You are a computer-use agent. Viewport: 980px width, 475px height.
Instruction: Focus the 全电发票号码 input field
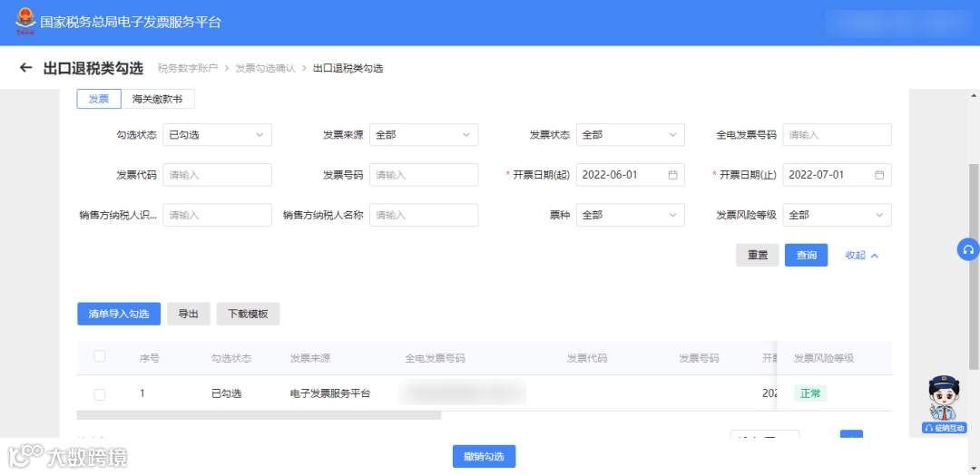click(837, 135)
